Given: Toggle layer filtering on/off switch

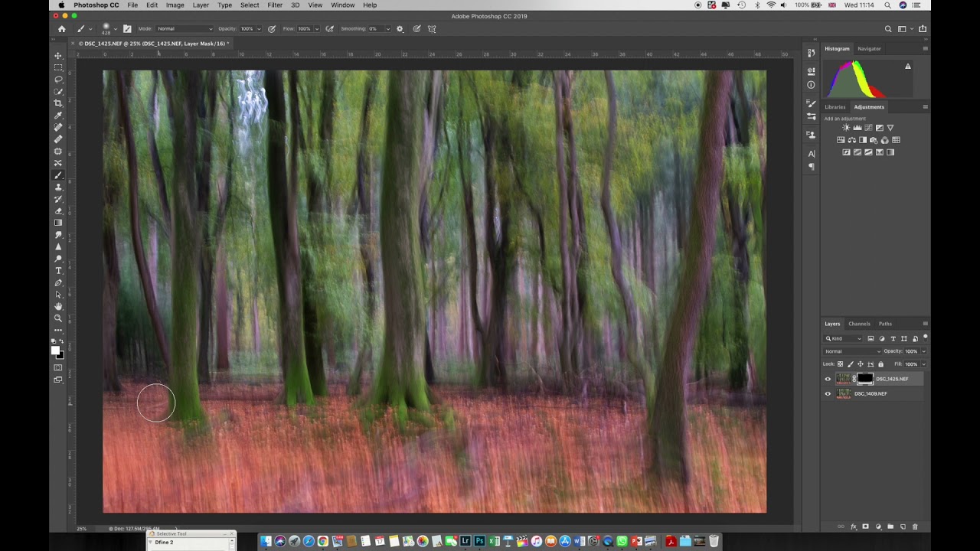Looking at the screenshot, I should point(926,337).
